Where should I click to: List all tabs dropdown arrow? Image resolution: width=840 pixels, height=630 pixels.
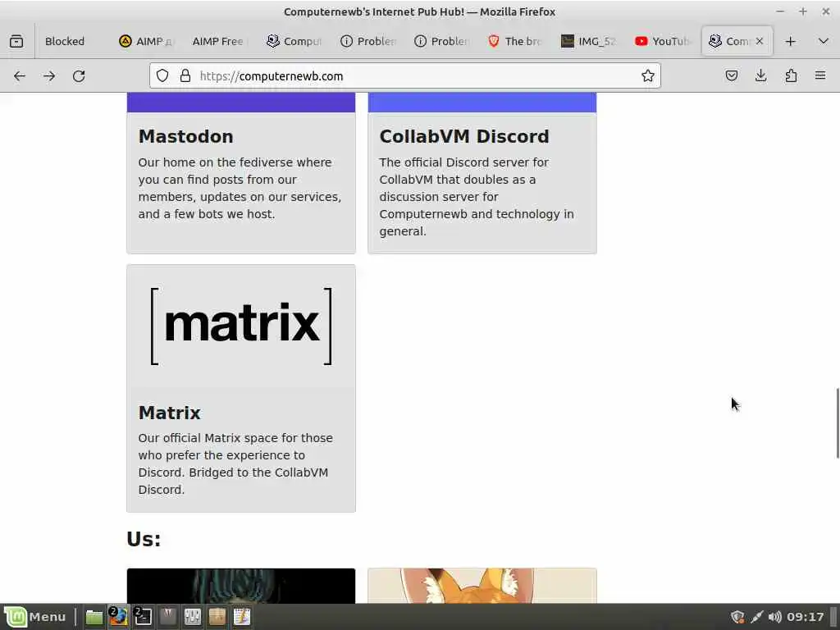point(824,41)
